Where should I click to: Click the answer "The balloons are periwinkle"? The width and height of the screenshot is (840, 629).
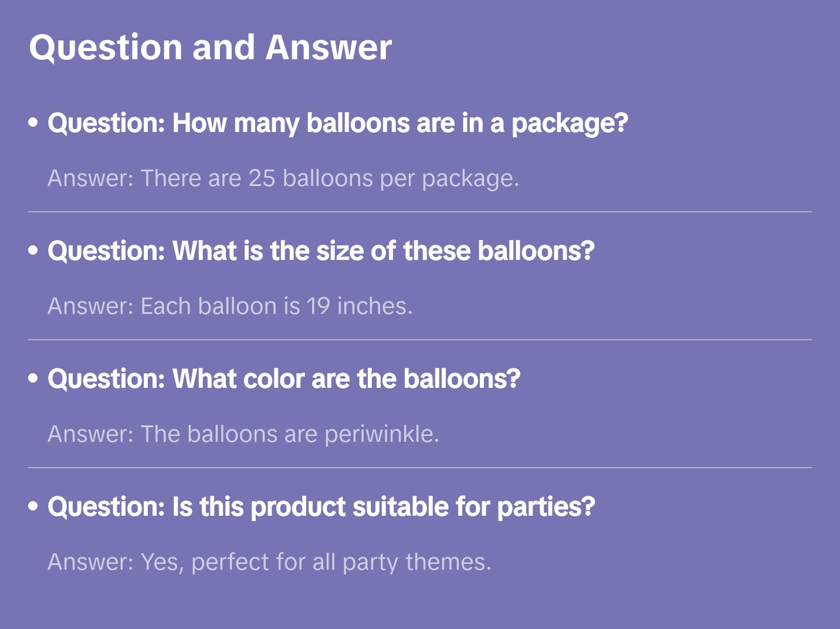[x=243, y=434]
